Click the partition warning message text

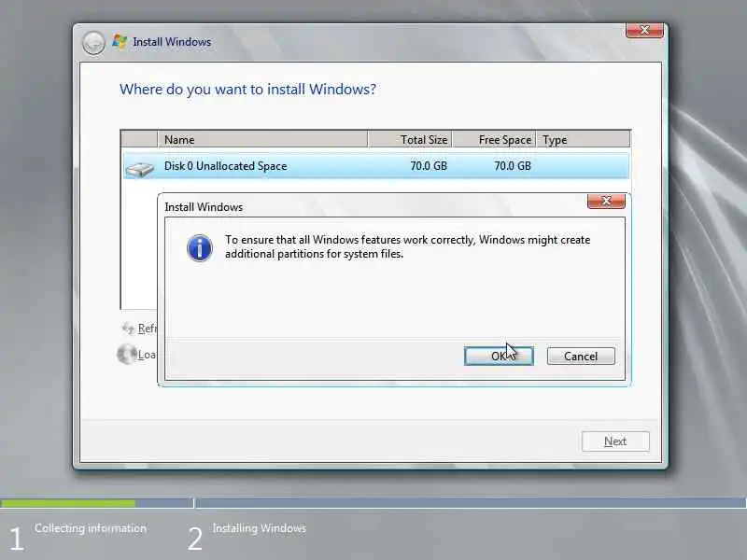(x=408, y=246)
